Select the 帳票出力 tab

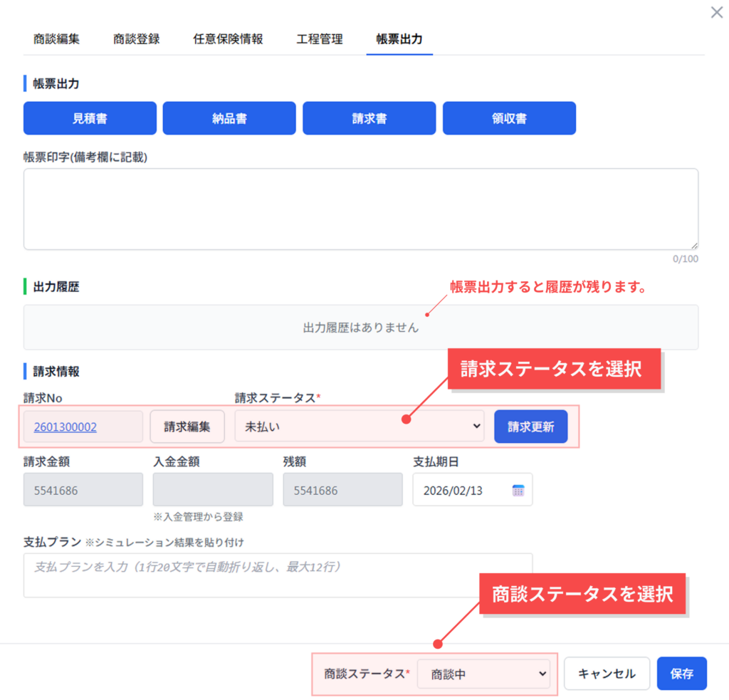399,39
